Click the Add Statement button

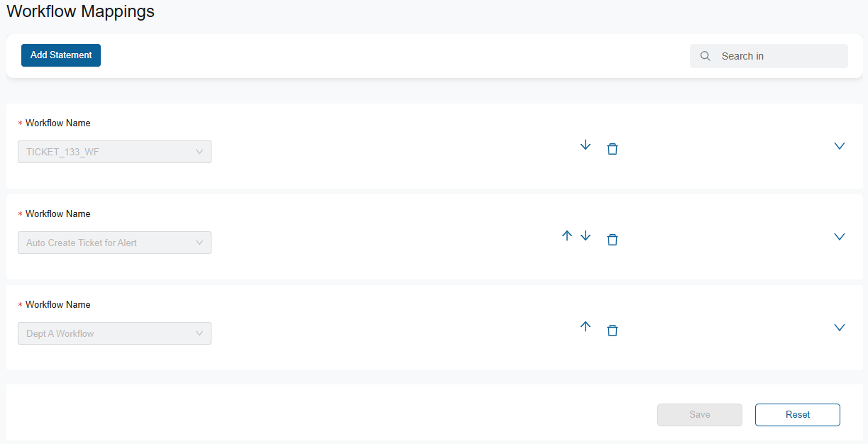click(x=61, y=55)
